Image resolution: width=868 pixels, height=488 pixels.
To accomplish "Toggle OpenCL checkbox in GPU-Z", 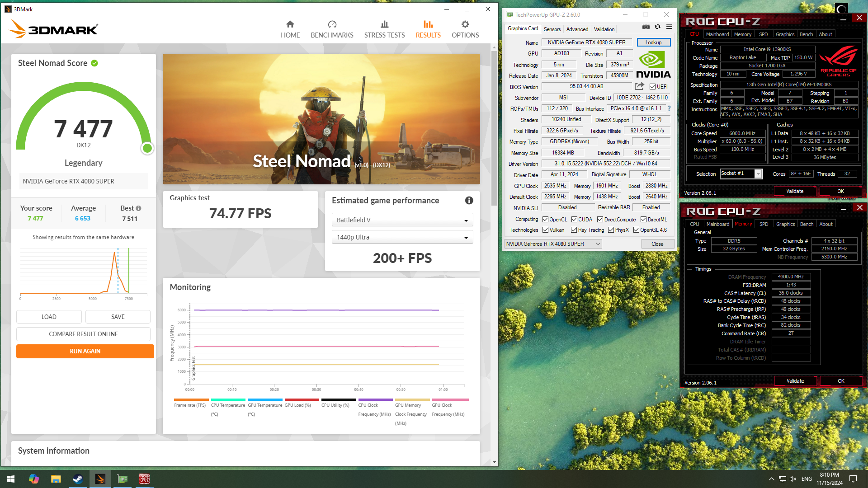I will tap(545, 220).
